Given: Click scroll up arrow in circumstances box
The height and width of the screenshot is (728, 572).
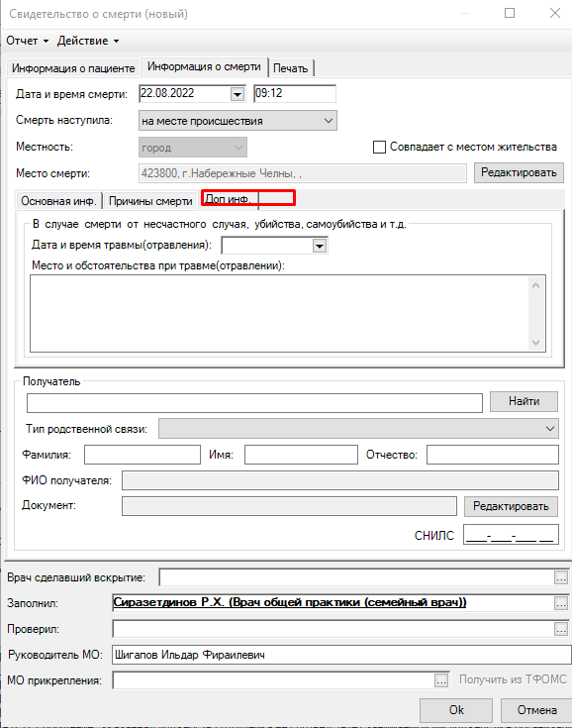Looking at the screenshot, I should click(535, 285).
